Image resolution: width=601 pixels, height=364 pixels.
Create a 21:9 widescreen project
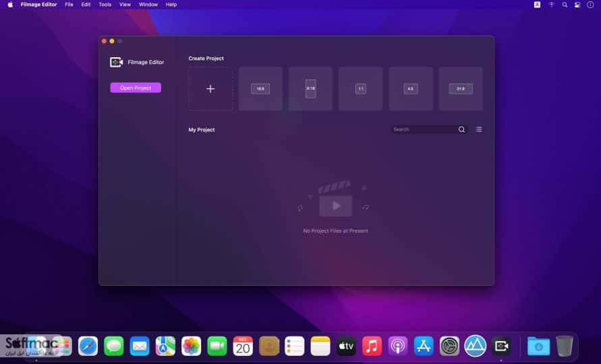point(461,89)
